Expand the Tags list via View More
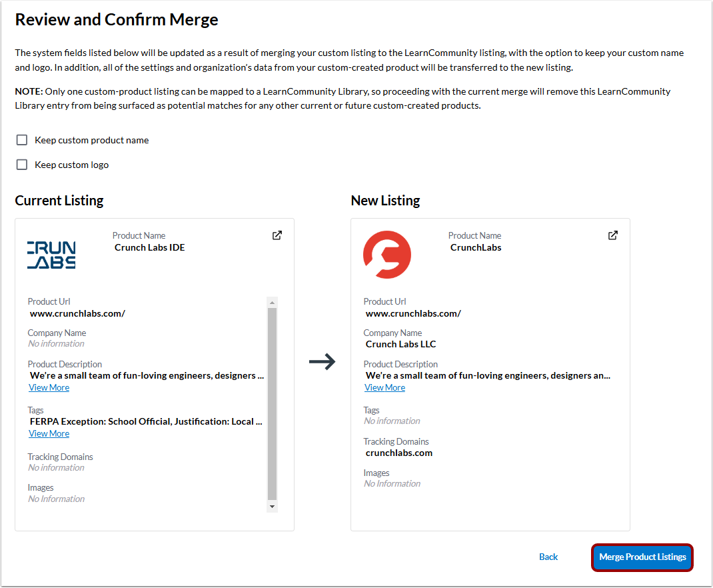This screenshot has height=588, width=713. click(x=49, y=433)
